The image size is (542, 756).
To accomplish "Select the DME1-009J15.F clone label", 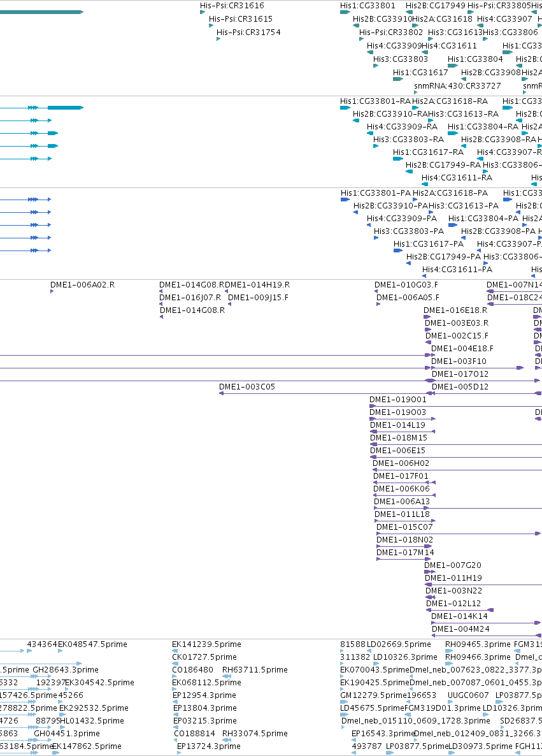I will click(x=258, y=298).
